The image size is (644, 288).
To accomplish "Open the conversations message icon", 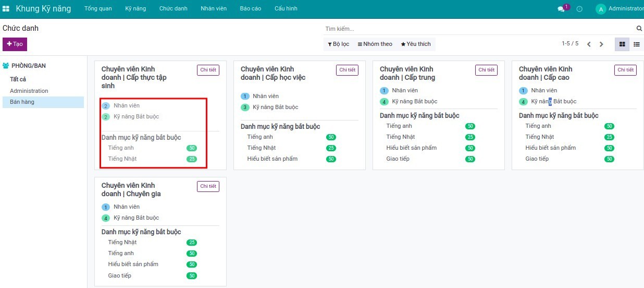I will 561,9.
